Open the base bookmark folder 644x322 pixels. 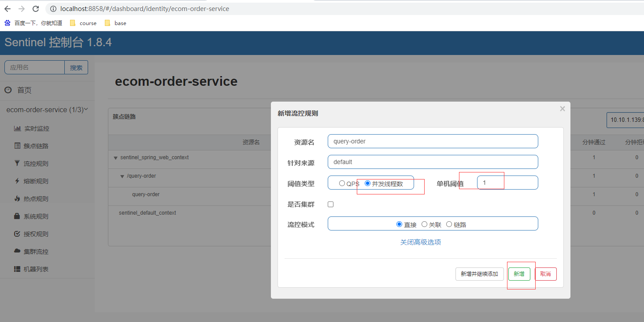click(115, 23)
